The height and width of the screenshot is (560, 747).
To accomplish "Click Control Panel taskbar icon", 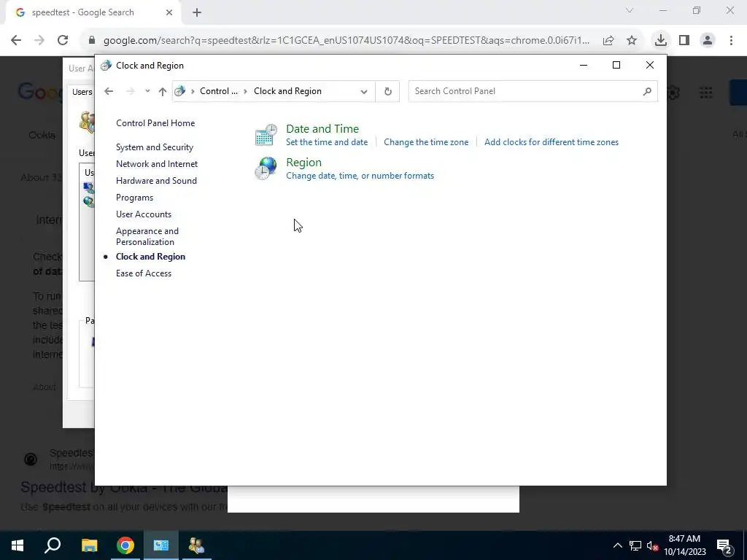I will (x=161, y=545).
